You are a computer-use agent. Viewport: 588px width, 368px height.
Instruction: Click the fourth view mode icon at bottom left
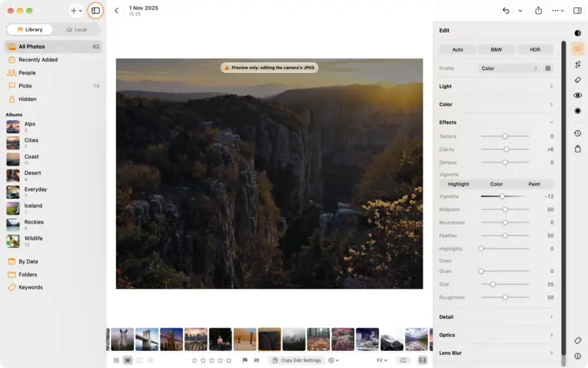(151, 361)
